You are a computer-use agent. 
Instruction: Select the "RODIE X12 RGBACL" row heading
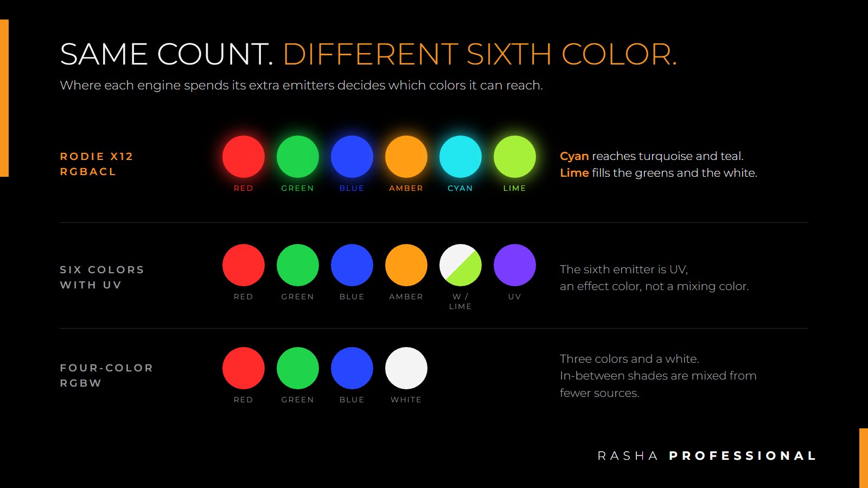(97, 164)
